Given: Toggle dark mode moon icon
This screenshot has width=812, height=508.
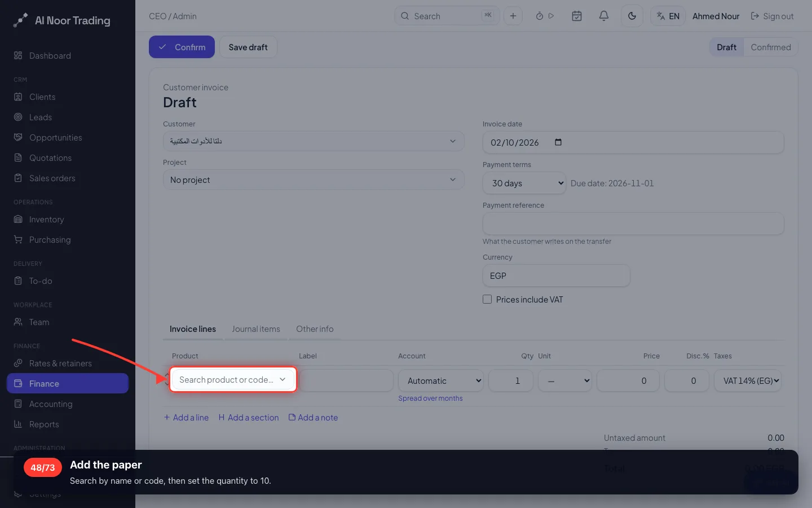Looking at the screenshot, I should (632, 16).
